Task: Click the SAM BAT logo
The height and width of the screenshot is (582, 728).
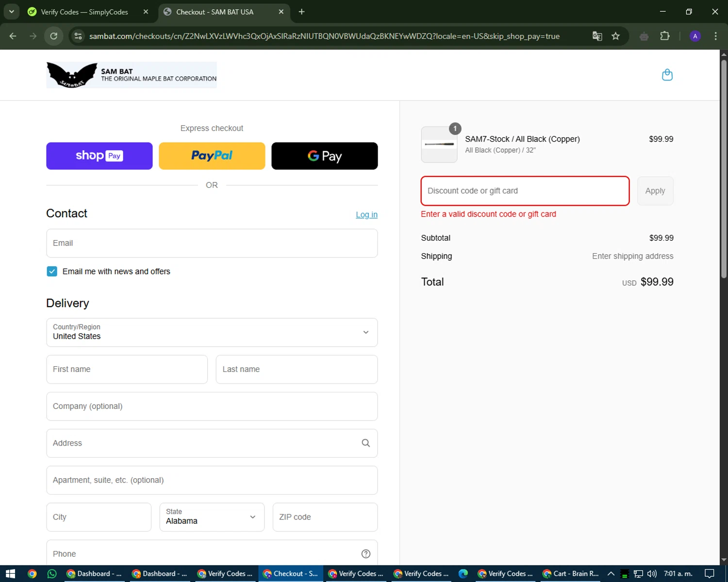Action: tap(132, 75)
